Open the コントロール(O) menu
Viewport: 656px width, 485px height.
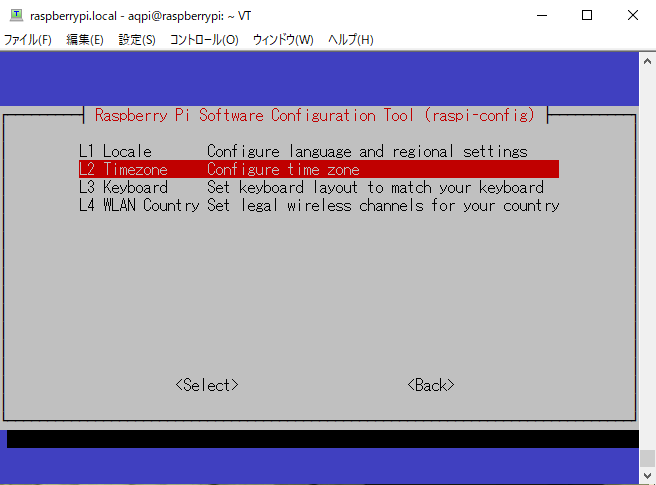pos(204,40)
